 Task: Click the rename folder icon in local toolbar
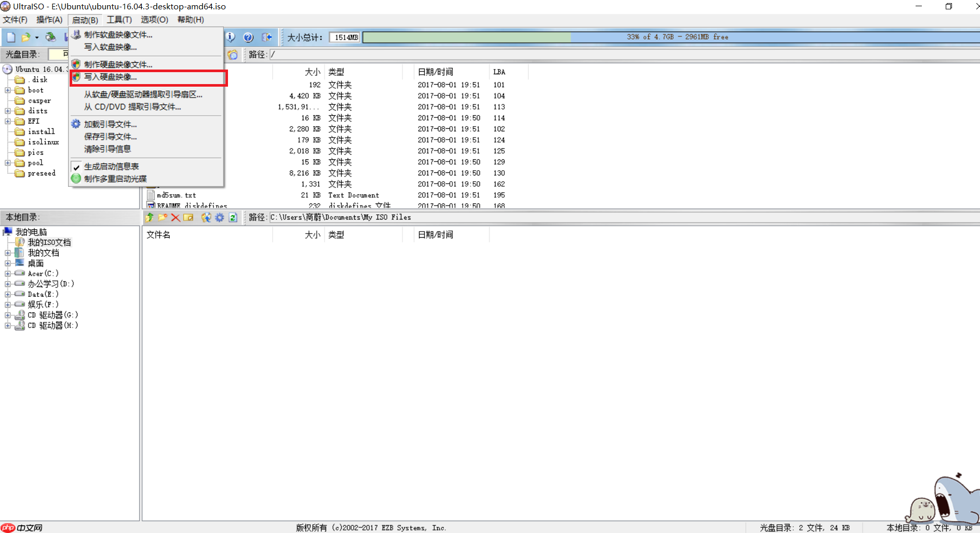pos(189,217)
